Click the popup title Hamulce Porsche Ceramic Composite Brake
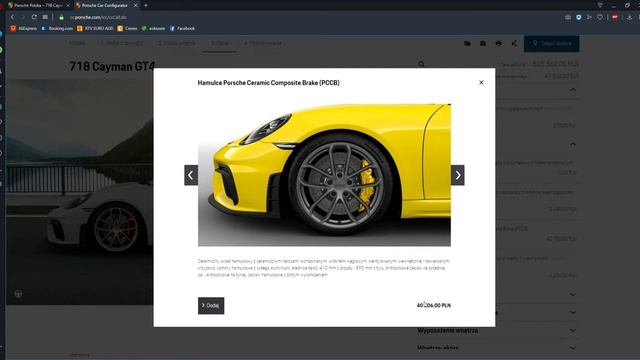The width and height of the screenshot is (640, 360). (269, 83)
